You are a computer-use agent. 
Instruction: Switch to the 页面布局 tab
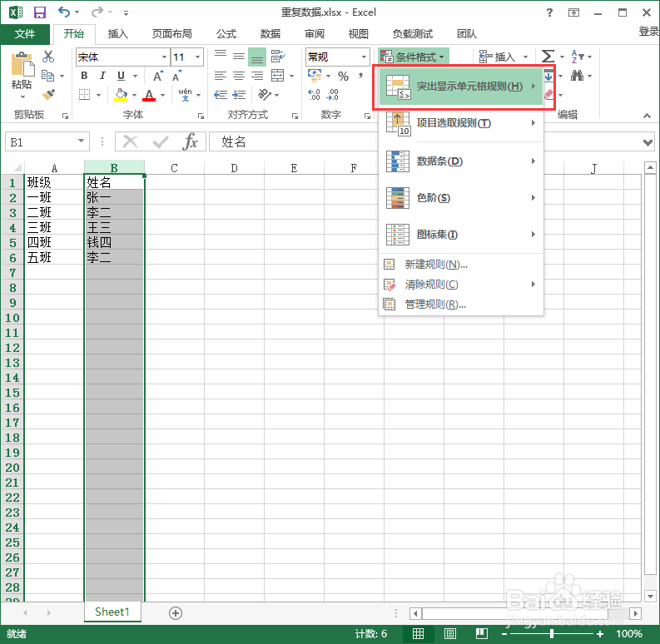[171, 33]
